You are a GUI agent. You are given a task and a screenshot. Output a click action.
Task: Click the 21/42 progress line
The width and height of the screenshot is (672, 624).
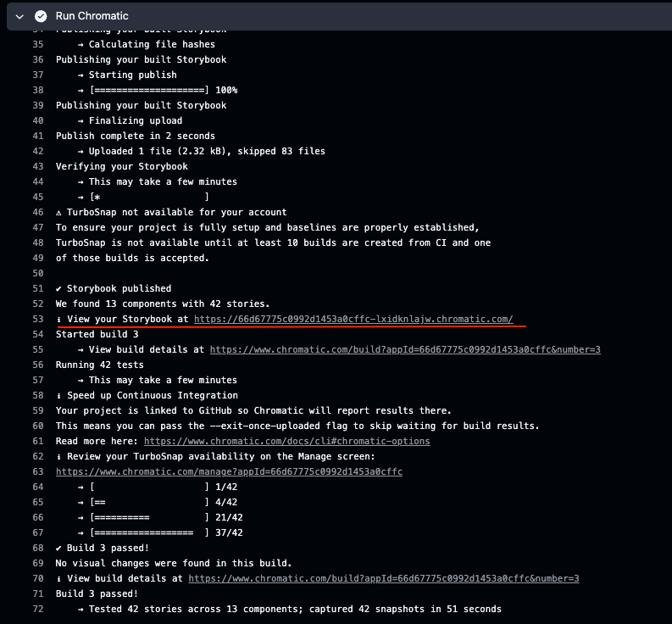(x=160, y=518)
